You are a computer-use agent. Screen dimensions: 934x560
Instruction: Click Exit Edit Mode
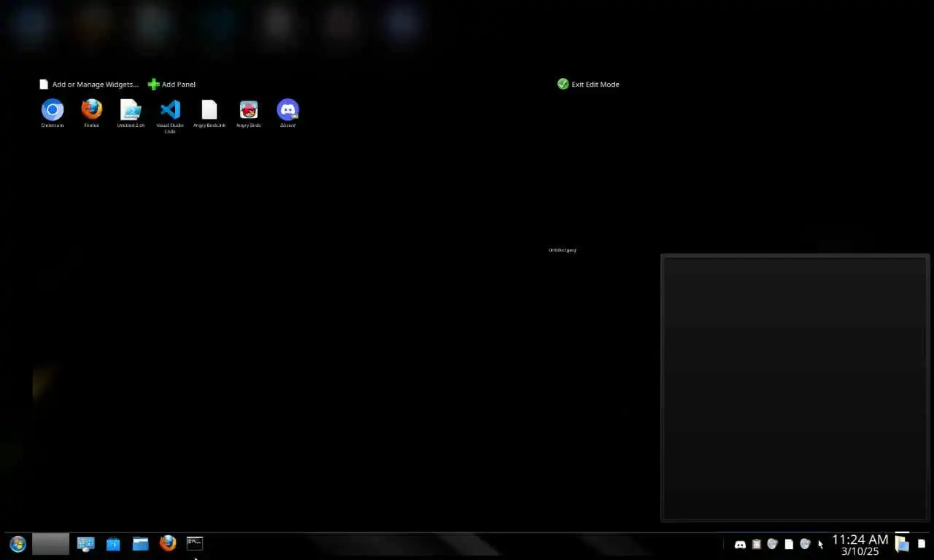click(x=588, y=85)
